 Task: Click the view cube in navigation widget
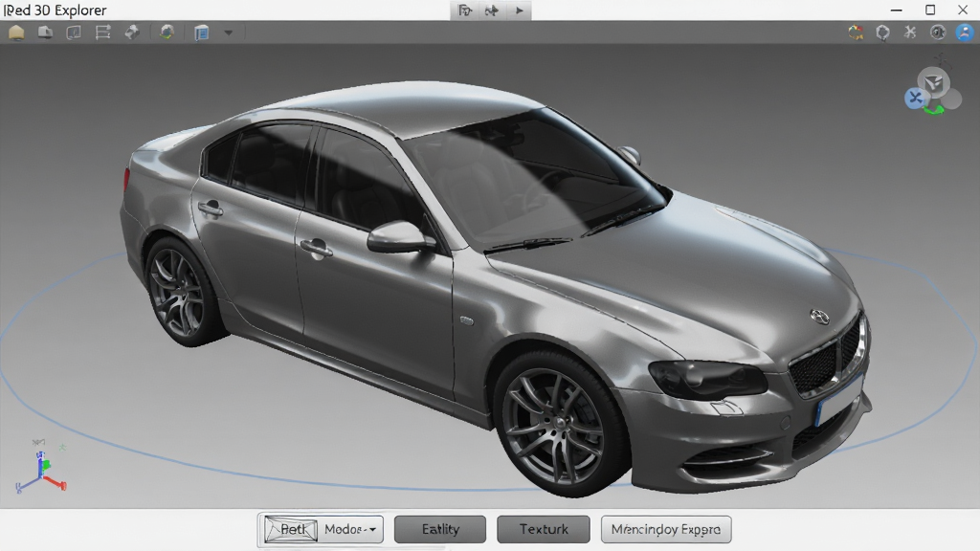[933, 83]
